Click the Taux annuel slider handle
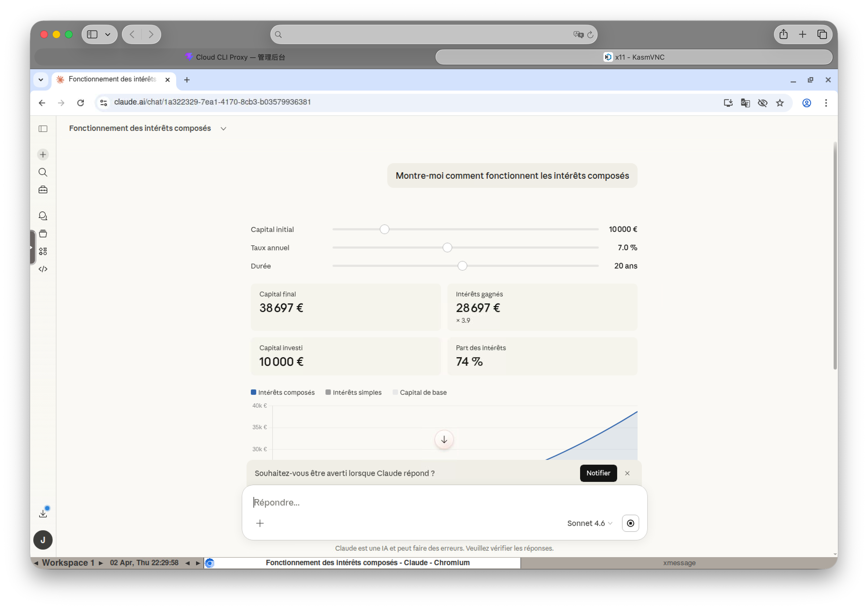 [447, 247]
